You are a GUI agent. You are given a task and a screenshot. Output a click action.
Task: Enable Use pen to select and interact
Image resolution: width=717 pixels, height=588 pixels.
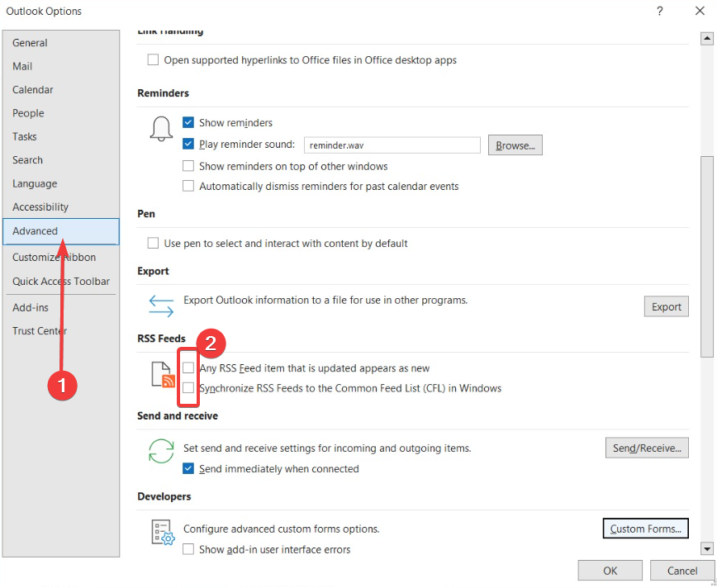tap(153, 244)
